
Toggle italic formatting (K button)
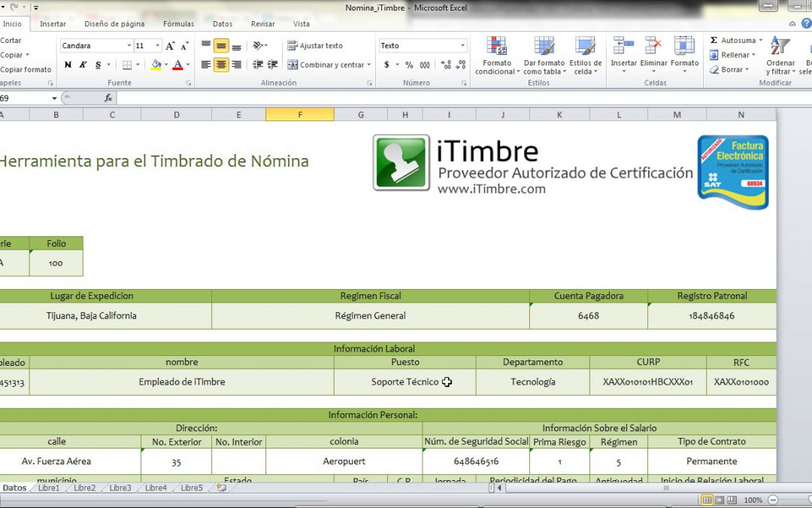83,65
